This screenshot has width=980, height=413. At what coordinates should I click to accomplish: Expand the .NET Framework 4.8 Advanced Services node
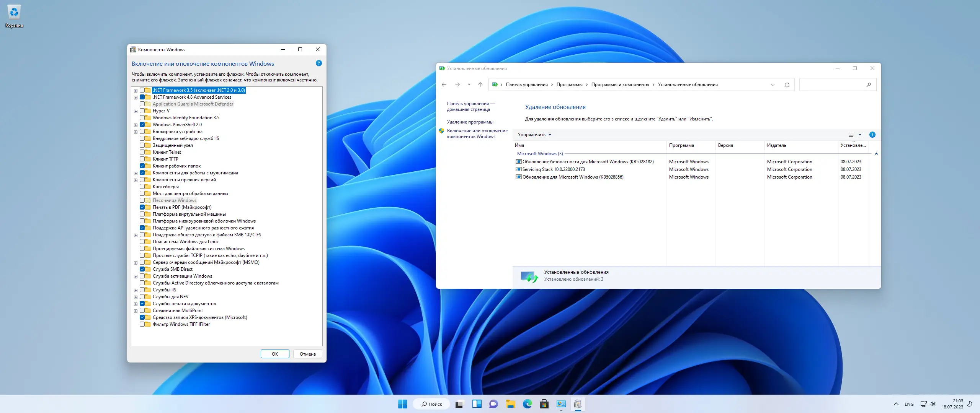[x=136, y=98]
